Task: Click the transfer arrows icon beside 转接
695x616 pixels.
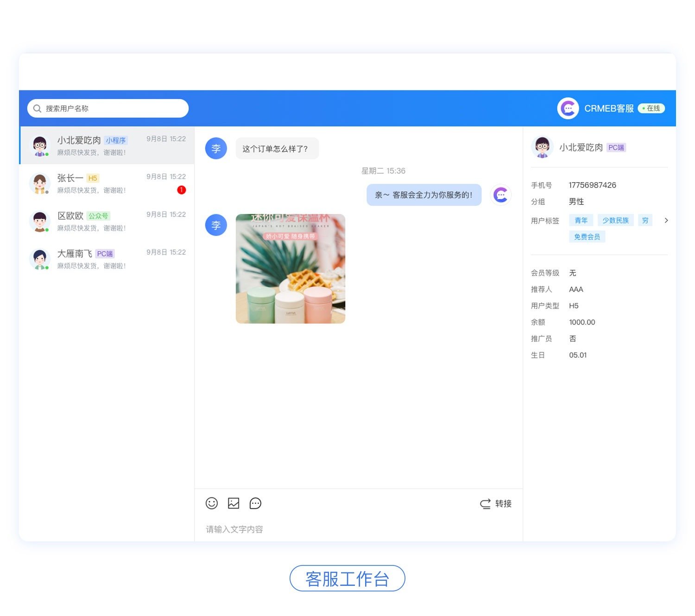Action: pos(484,504)
